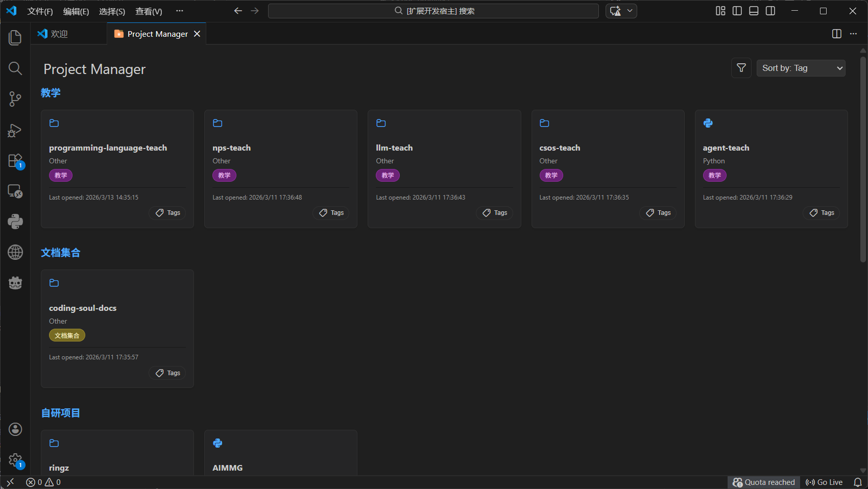Click the folder icon on nps-teach card

coord(218,123)
